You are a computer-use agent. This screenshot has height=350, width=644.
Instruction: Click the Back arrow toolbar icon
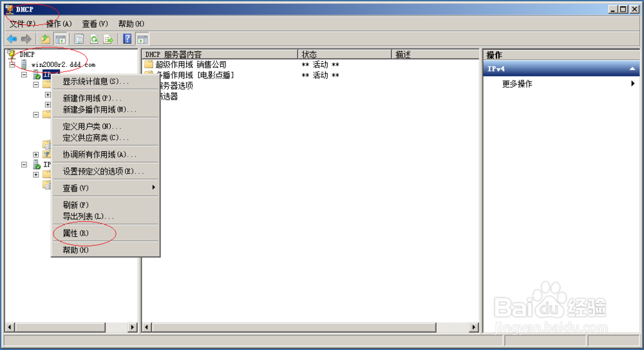click(x=12, y=39)
